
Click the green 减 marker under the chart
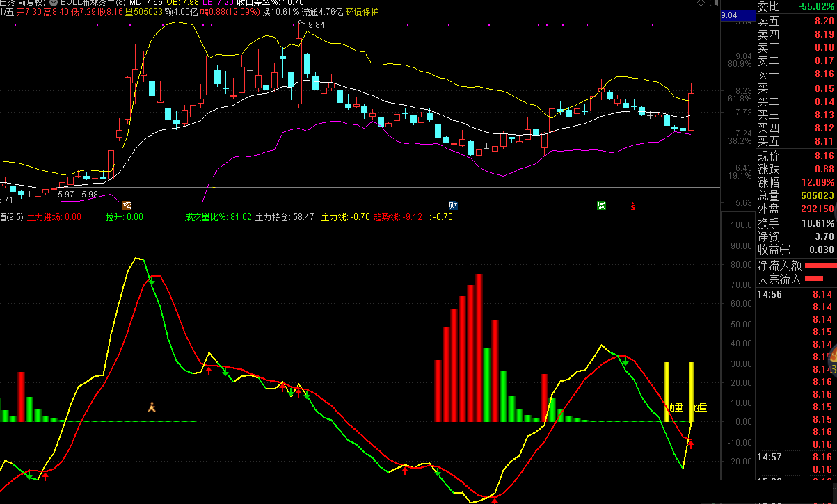click(x=601, y=205)
